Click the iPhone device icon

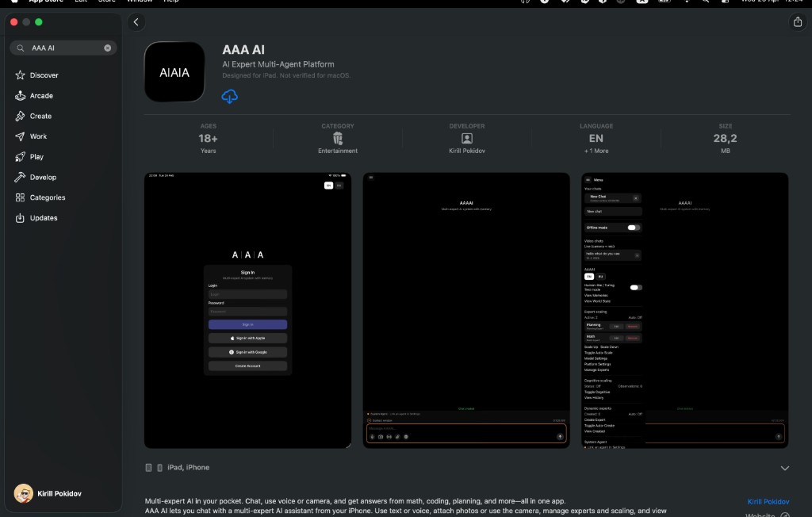(159, 468)
